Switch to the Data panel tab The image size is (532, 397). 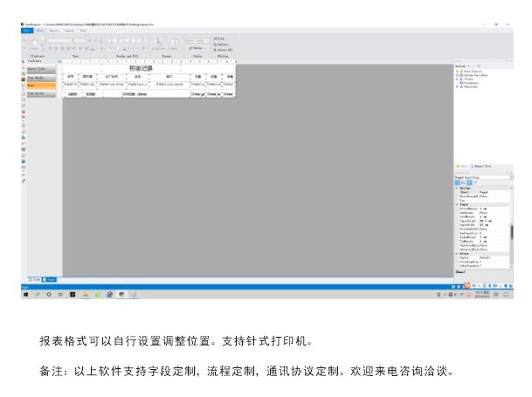click(x=462, y=167)
